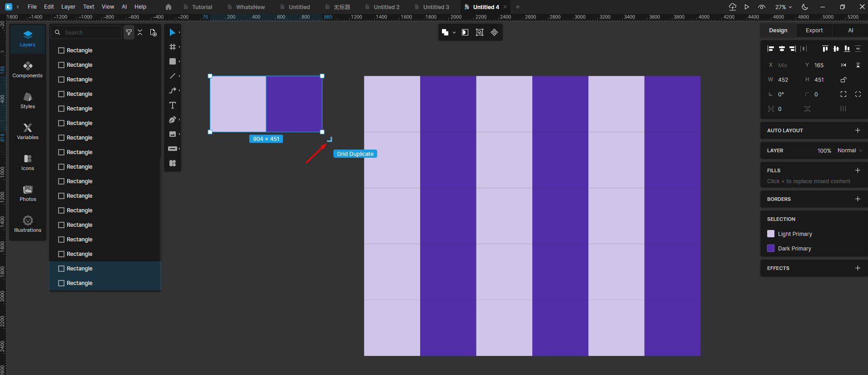The image size is (868, 375).
Task: Select the Frame tool
Action: click(172, 47)
